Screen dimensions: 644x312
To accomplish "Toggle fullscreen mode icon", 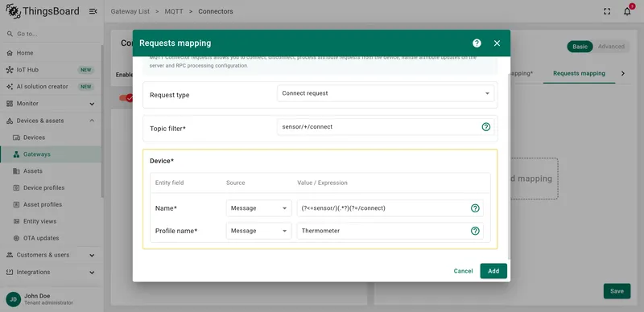I will click(607, 11).
